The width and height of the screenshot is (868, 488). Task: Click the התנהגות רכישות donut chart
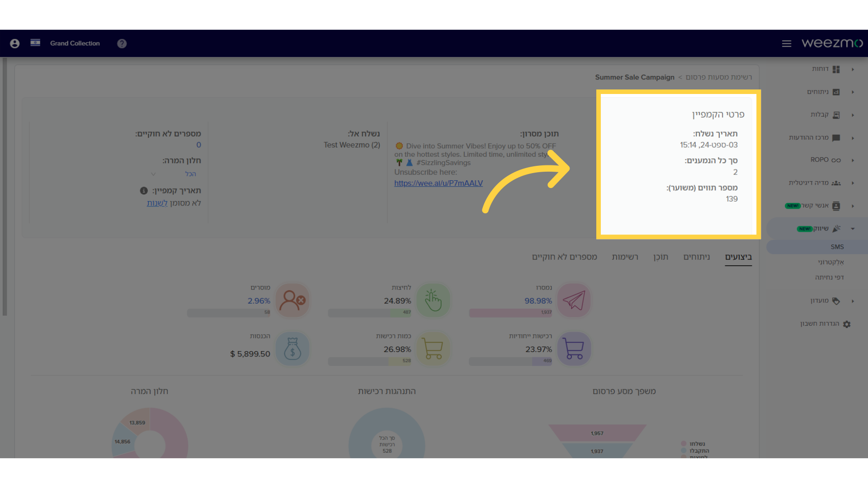pyautogui.click(x=387, y=433)
